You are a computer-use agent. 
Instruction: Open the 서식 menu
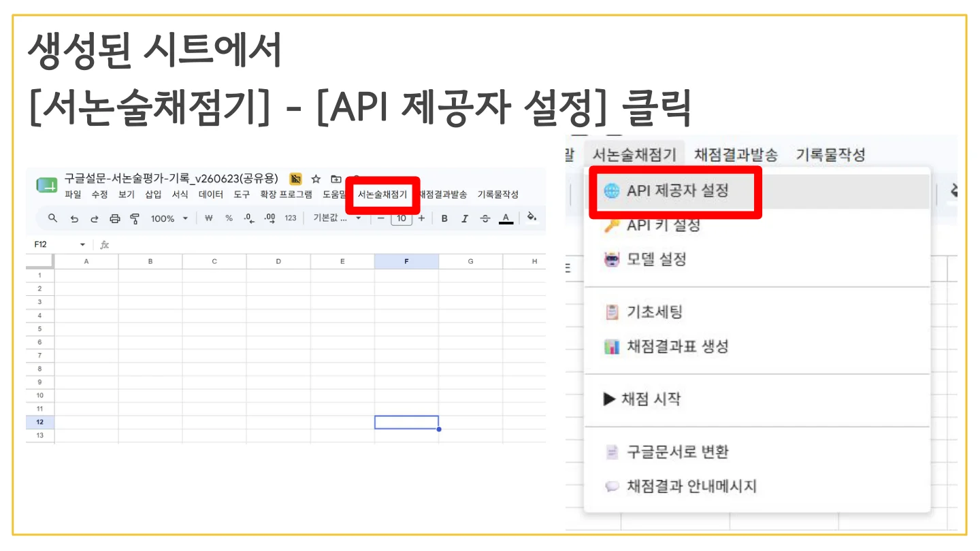click(x=180, y=195)
